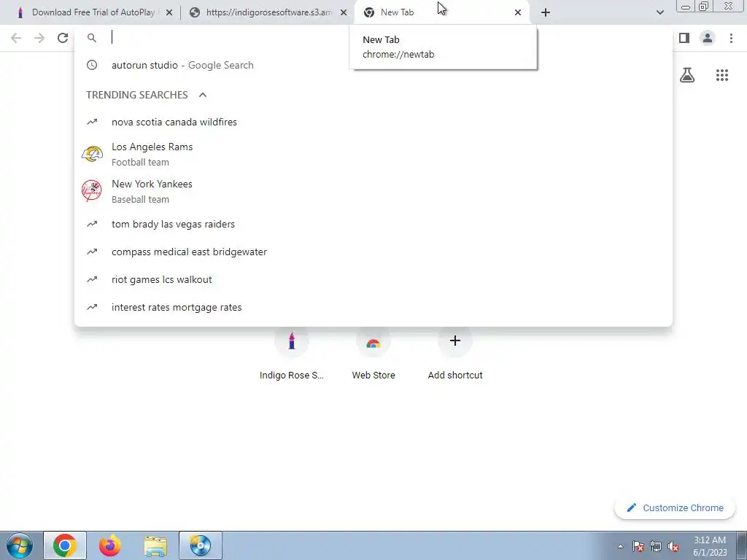Select autorun studio search history suggestion
The height and width of the screenshot is (560, 747).
click(373, 65)
